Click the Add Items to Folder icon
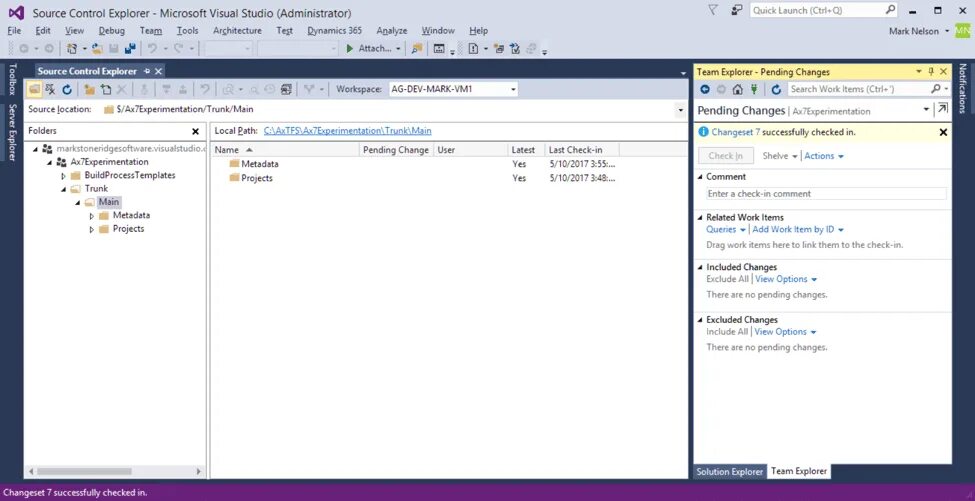 pyautogui.click(x=106, y=90)
